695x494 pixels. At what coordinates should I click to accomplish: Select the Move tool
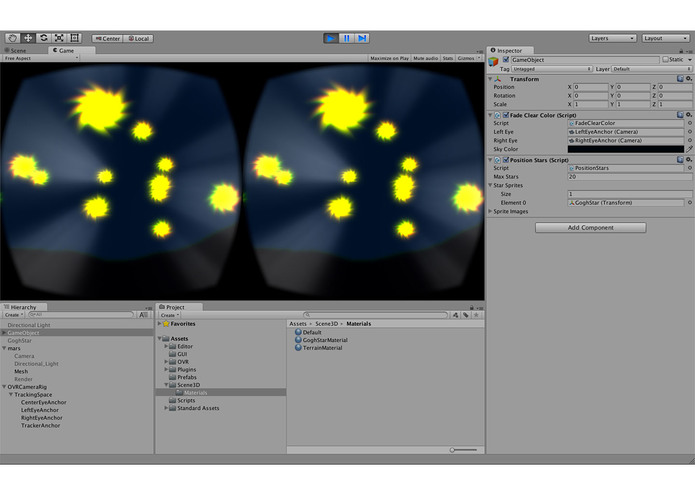(28, 38)
